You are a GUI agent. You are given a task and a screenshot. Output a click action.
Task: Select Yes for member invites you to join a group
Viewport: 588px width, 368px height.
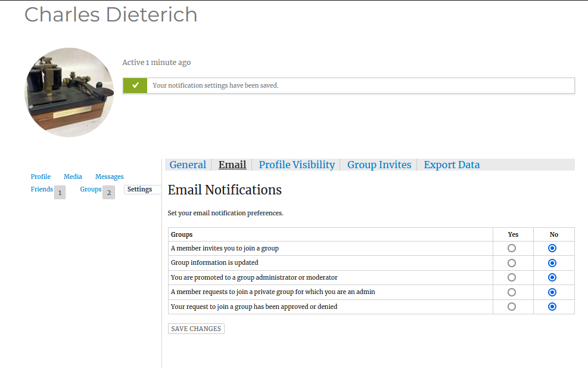click(x=512, y=248)
